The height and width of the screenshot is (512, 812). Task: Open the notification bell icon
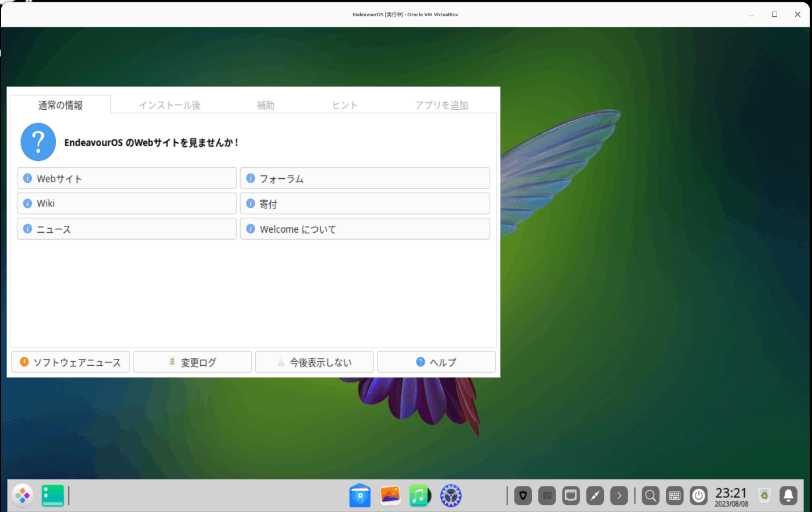pyautogui.click(x=788, y=496)
